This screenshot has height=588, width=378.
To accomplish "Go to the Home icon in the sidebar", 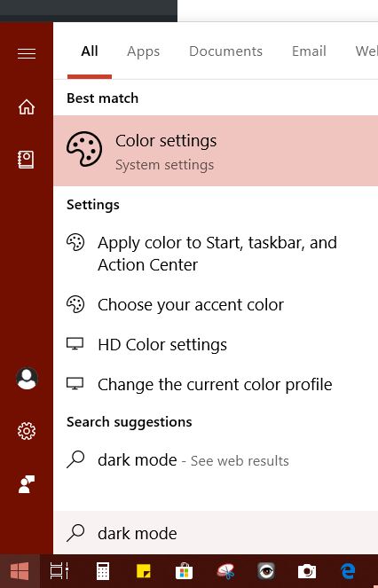I will coord(27,107).
